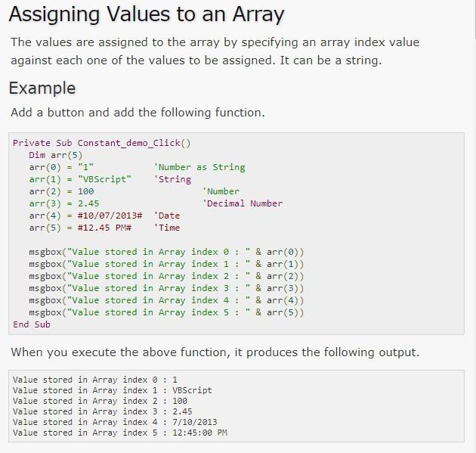
Task: Click the arr(5) = #12.45 PM# line
Action: tap(80, 228)
